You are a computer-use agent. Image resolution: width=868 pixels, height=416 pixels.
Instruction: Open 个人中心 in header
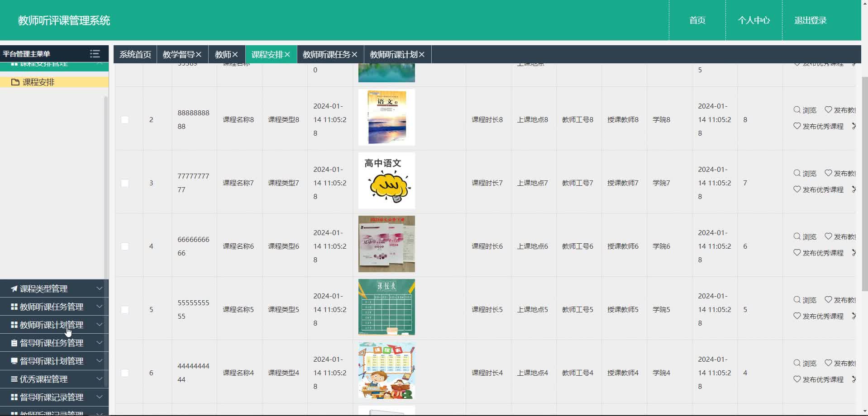click(754, 20)
